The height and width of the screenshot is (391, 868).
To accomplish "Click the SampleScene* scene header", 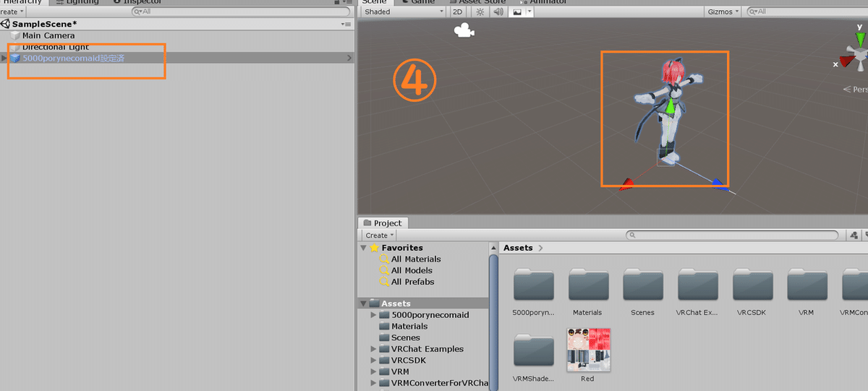I will click(x=45, y=24).
